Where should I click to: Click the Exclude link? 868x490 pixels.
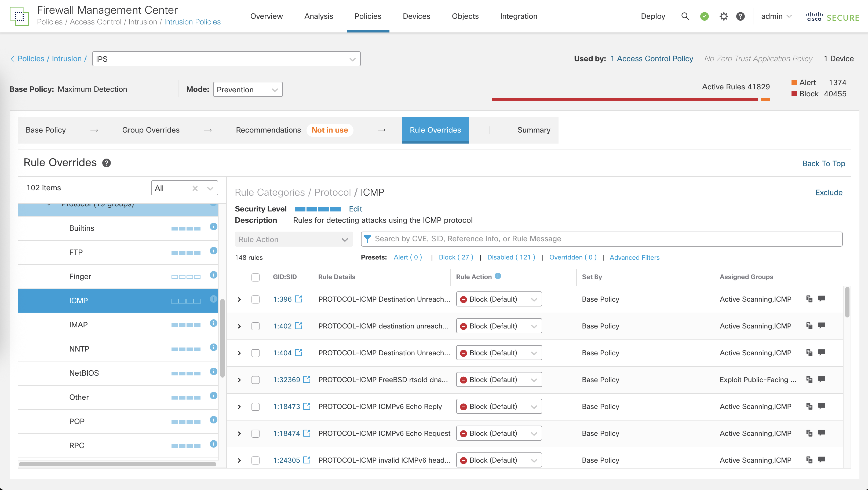pos(829,192)
